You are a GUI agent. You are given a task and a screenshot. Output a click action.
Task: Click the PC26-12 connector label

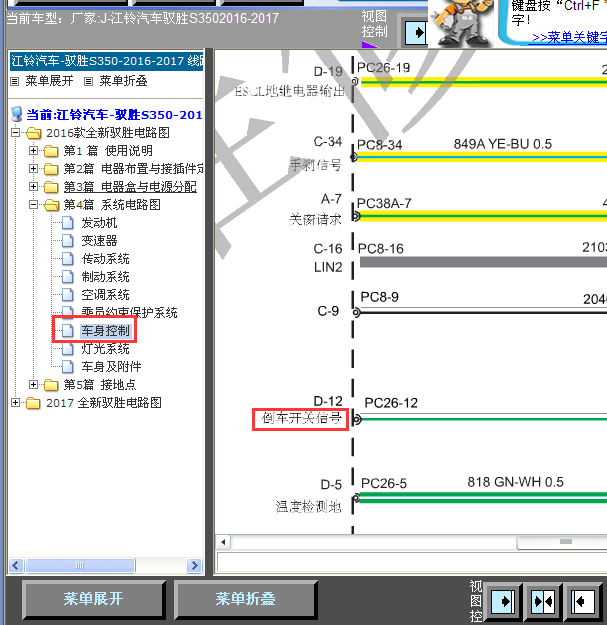point(391,403)
